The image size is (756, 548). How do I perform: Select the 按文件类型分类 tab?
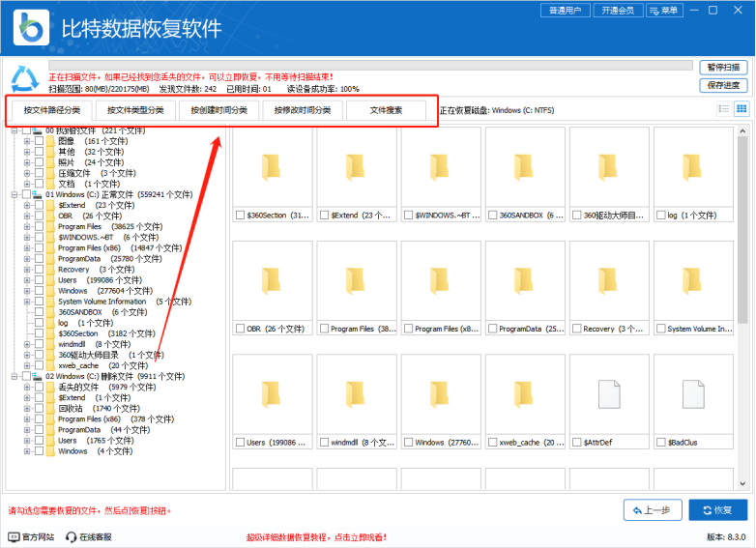coord(135,110)
